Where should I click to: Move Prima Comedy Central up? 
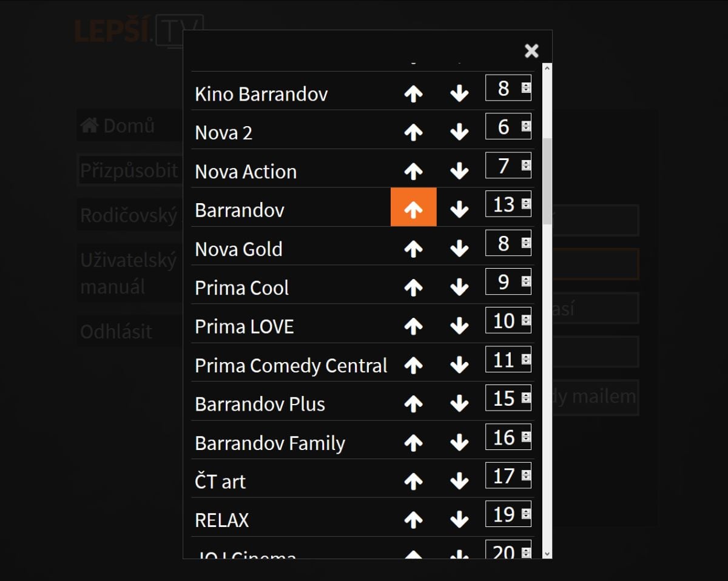[413, 365]
